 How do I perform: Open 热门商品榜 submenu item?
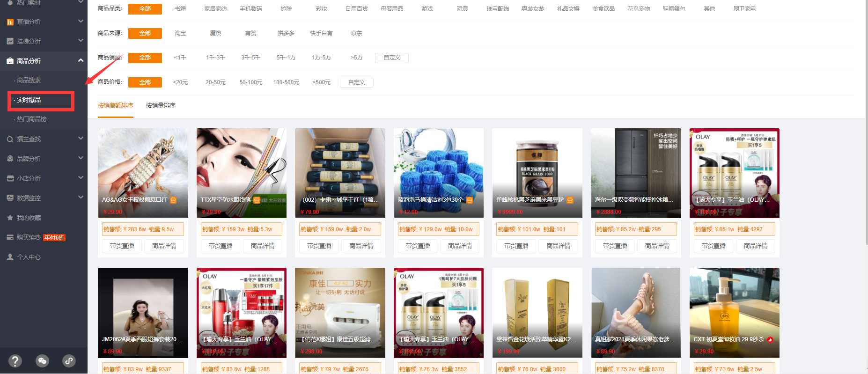(x=31, y=119)
